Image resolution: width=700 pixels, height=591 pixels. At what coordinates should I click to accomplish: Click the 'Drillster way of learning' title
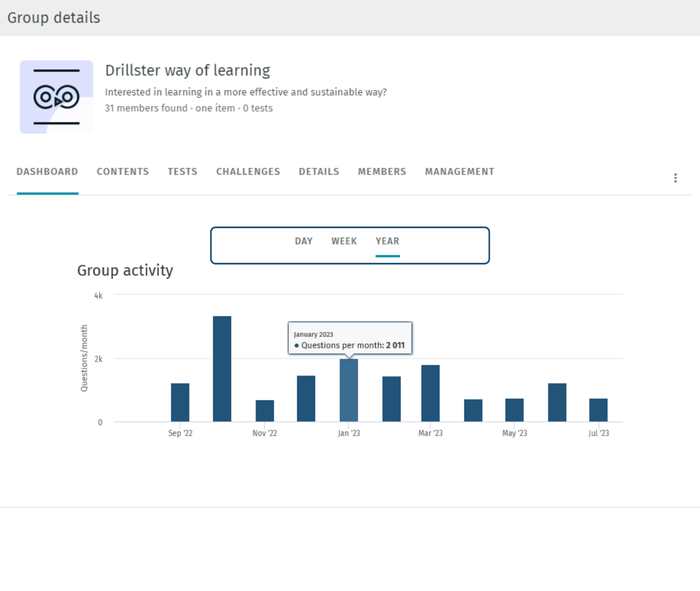(x=187, y=71)
